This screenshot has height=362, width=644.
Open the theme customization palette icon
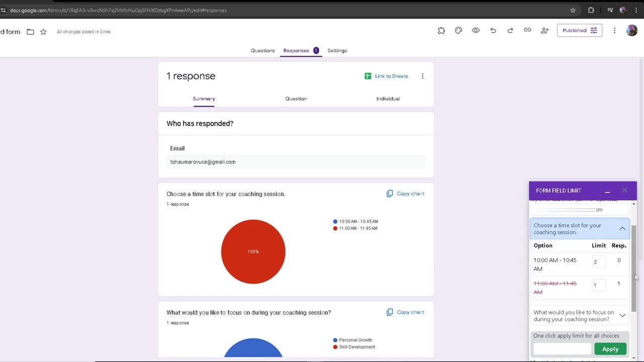click(x=458, y=31)
